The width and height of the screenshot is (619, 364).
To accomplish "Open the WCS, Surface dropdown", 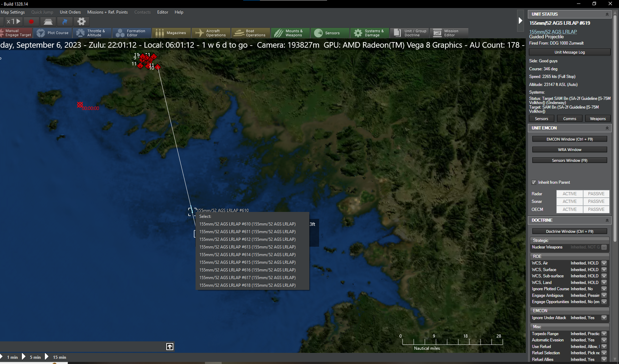I will pyautogui.click(x=604, y=270).
